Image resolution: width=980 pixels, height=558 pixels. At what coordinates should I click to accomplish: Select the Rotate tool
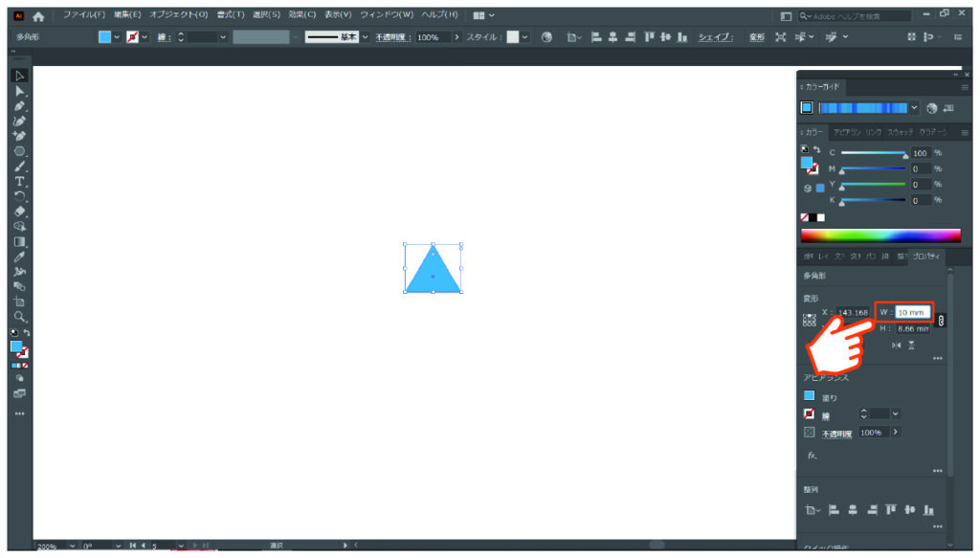[x=19, y=196]
